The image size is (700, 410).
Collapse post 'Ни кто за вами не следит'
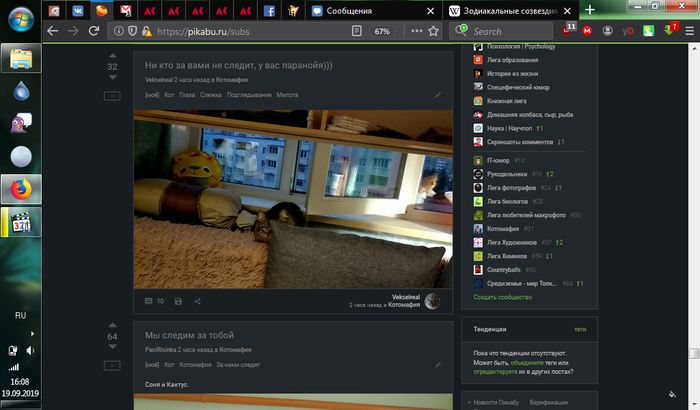(112, 96)
